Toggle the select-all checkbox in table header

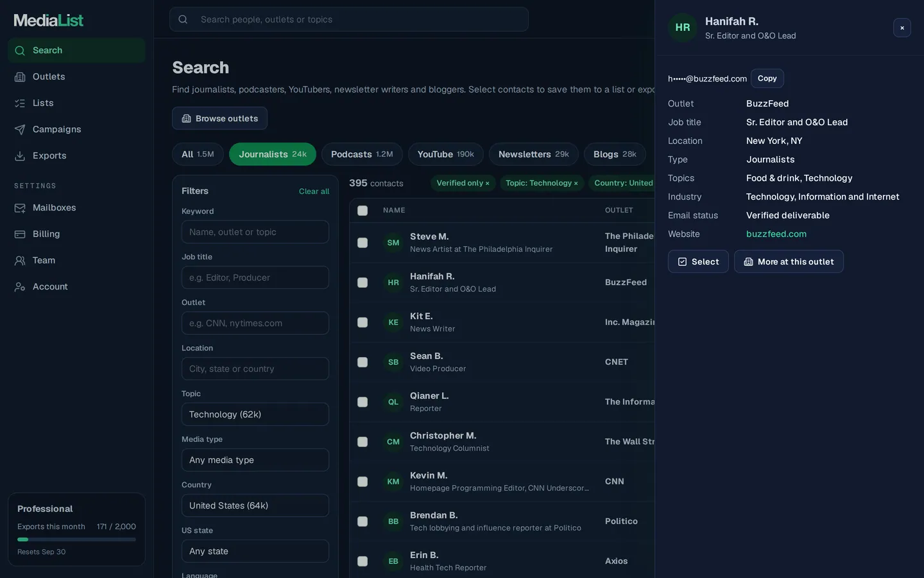[x=363, y=211]
